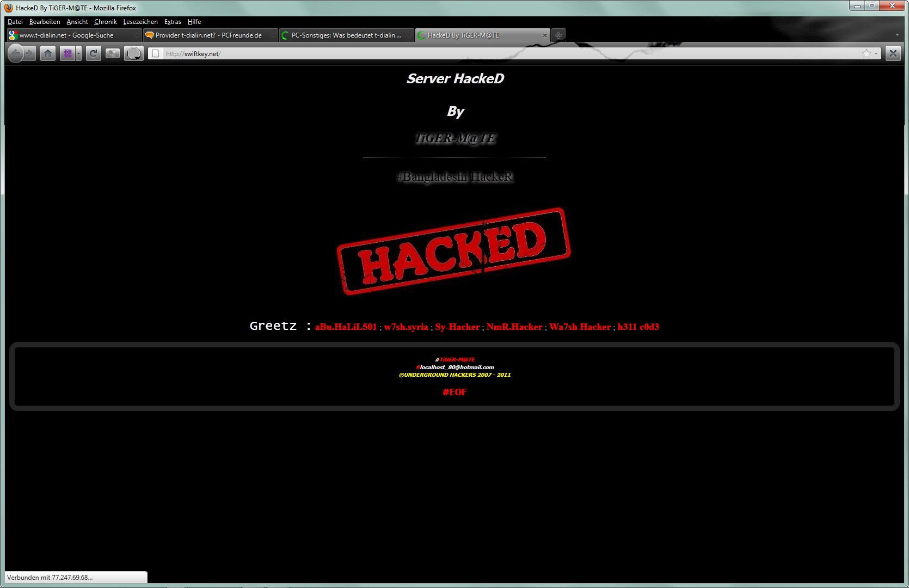The height and width of the screenshot is (588, 909).
Task: Click the page identity icon in URL bar
Action: (x=156, y=53)
